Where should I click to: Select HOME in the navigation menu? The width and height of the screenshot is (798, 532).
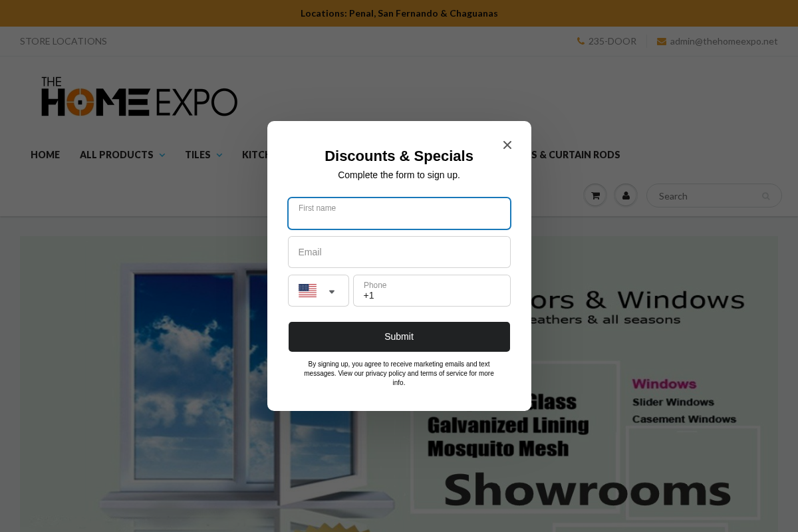(x=45, y=154)
